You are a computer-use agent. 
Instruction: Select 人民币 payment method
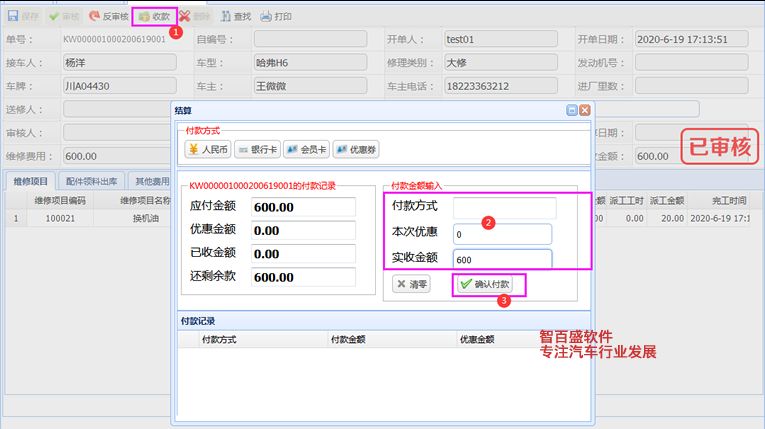pyautogui.click(x=208, y=149)
